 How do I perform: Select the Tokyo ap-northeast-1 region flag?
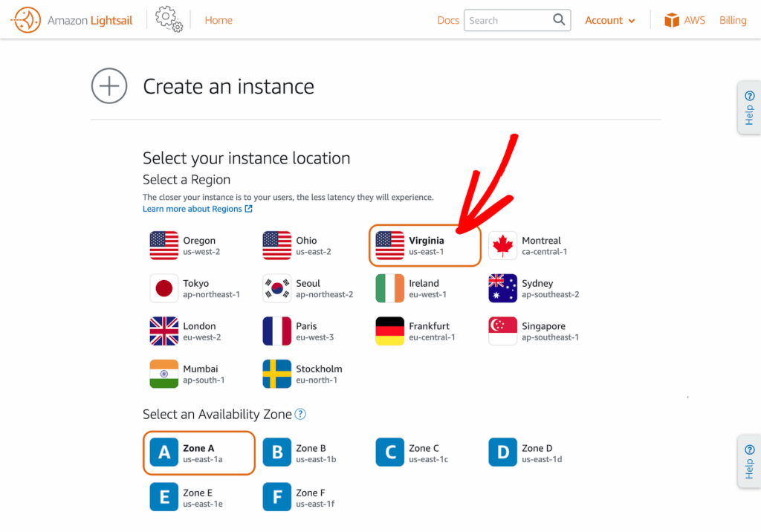coord(163,288)
